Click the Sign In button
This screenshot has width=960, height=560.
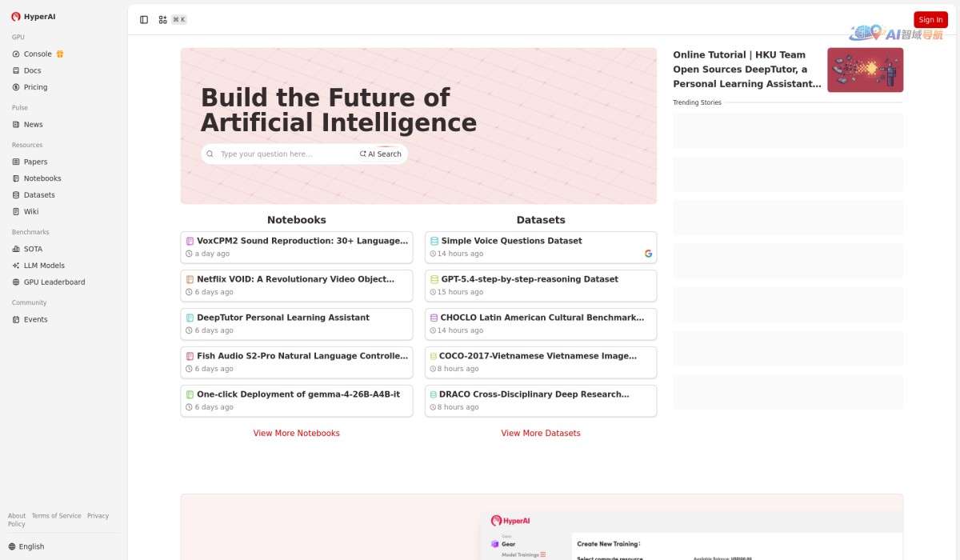(930, 20)
